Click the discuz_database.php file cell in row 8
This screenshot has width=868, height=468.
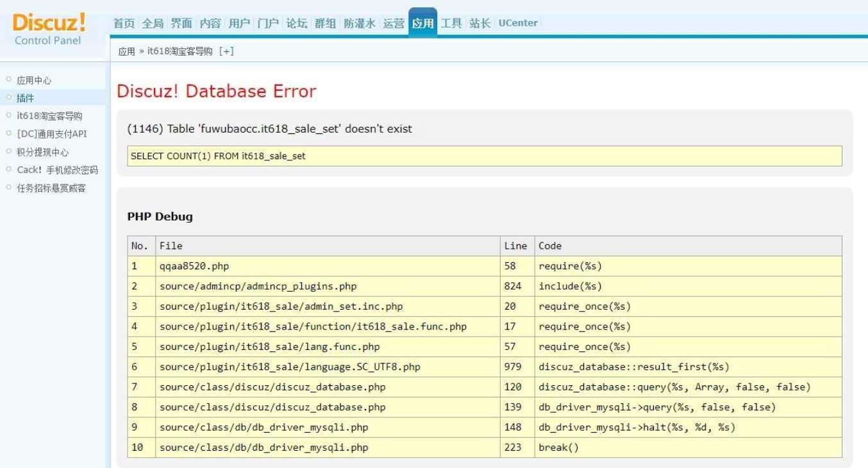[328, 407]
